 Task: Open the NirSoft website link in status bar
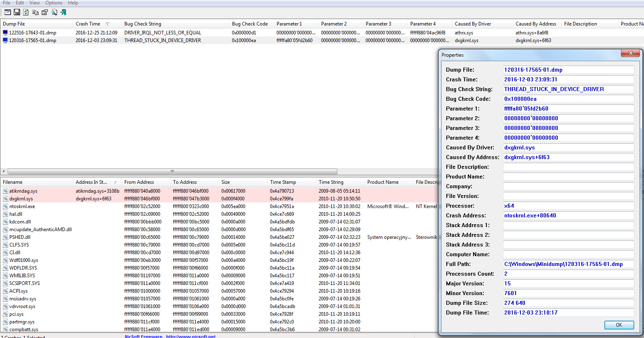[191, 336]
